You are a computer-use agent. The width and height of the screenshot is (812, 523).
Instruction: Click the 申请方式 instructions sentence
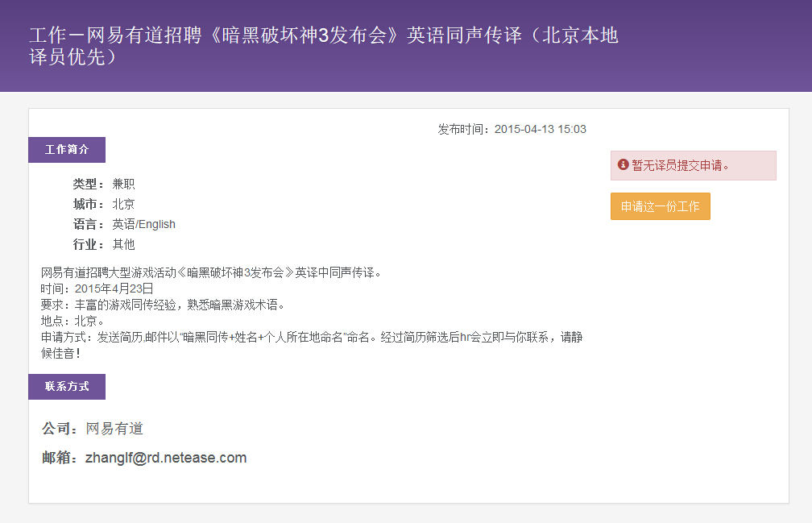[310, 337]
